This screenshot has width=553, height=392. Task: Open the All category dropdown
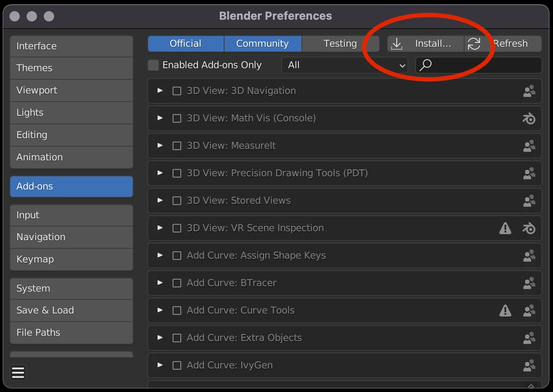[x=345, y=65]
